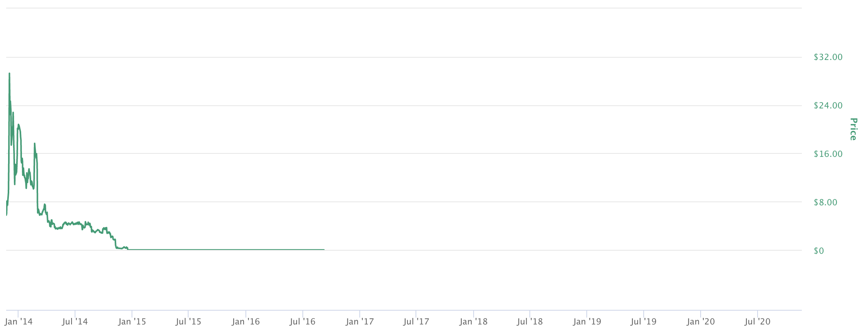
Task: Select the Jan '20 axis label
Action: pyautogui.click(x=701, y=322)
